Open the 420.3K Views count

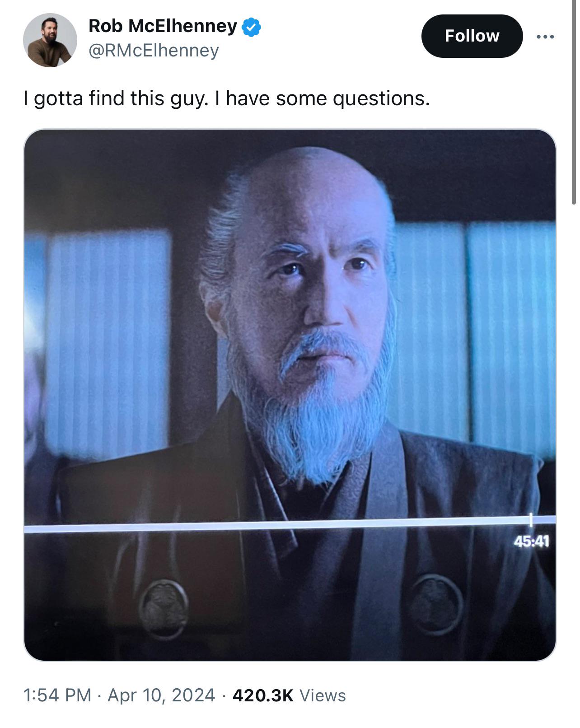289,695
